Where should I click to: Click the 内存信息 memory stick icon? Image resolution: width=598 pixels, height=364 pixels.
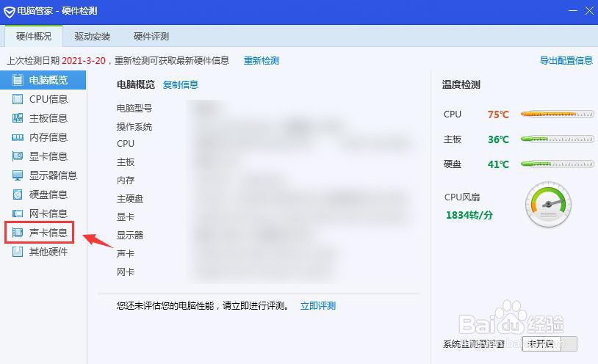click(x=17, y=137)
